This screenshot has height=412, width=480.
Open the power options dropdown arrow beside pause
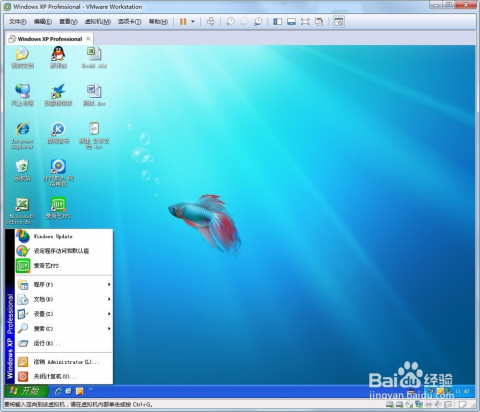click(193, 22)
